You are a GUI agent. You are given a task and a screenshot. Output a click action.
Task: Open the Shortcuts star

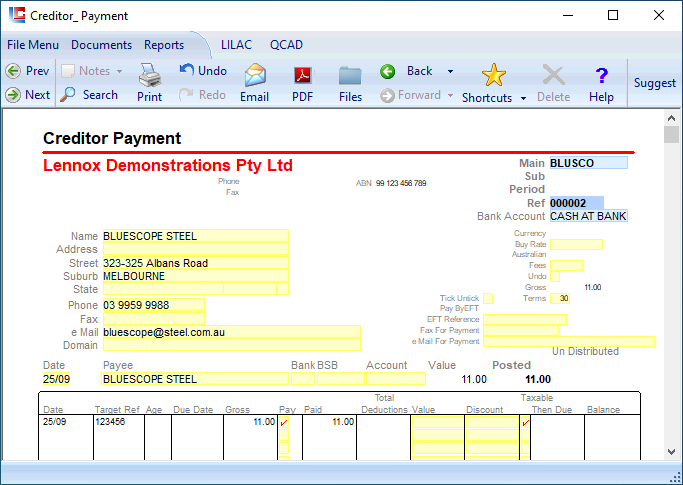click(487, 84)
